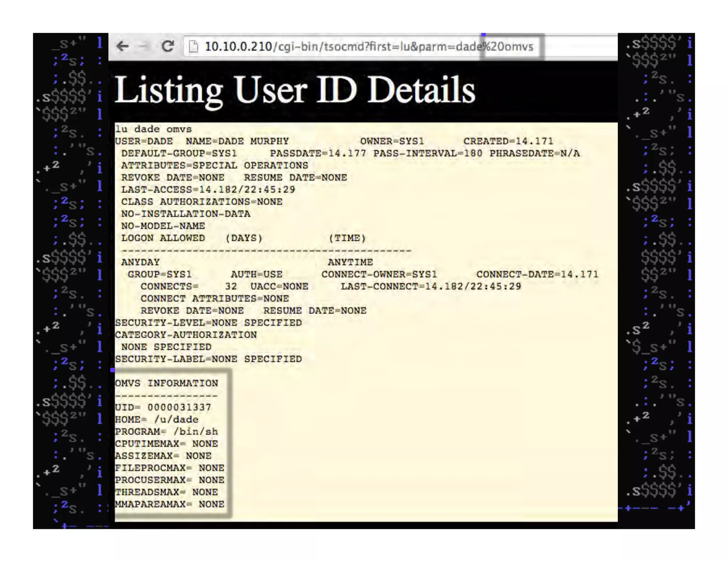Click the PHRASEDATE=N/A text
Viewport: 728px width, 562px height.
point(534,153)
